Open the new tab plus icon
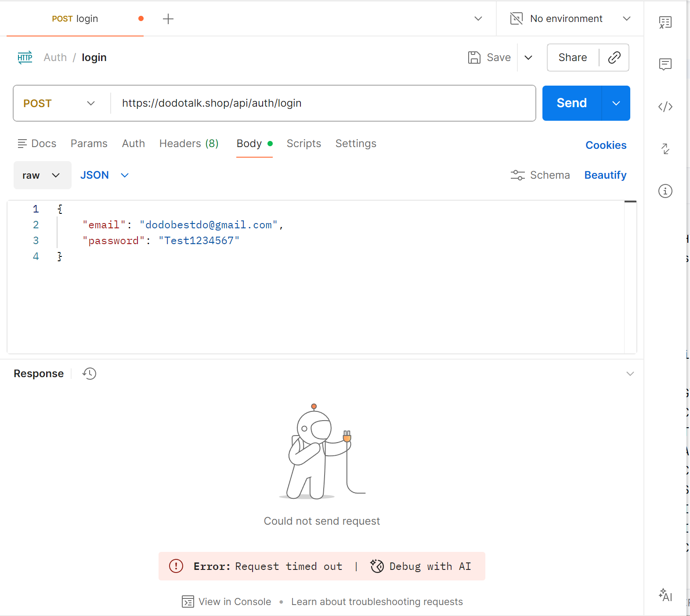This screenshot has width=690, height=616. (x=168, y=19)
